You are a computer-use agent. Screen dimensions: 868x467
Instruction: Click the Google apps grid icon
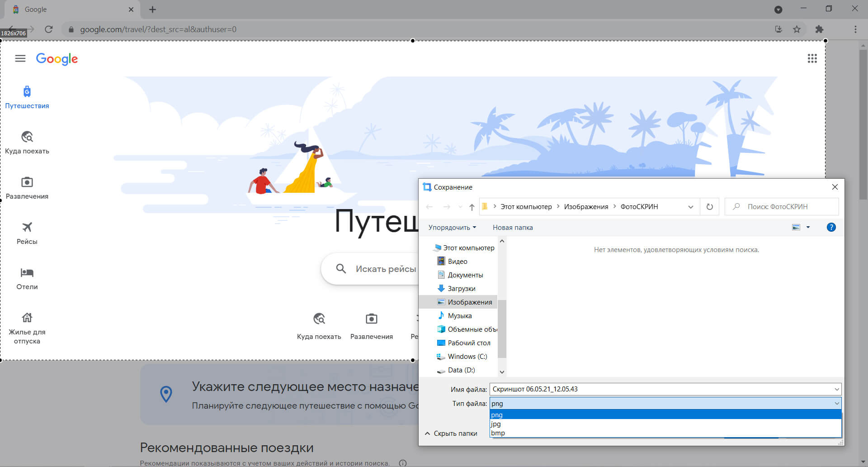[812, 58]
